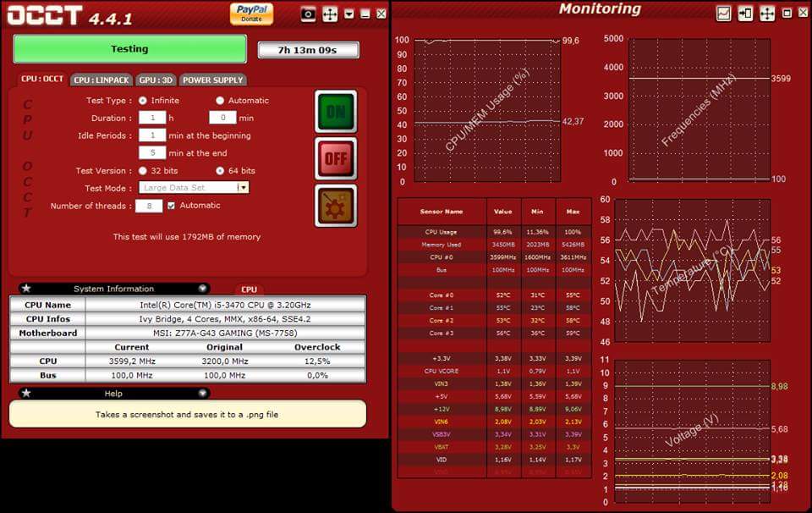Click the Intel Core i5-3470 CPU name cell
812x513 pixels.
(225, 305)
